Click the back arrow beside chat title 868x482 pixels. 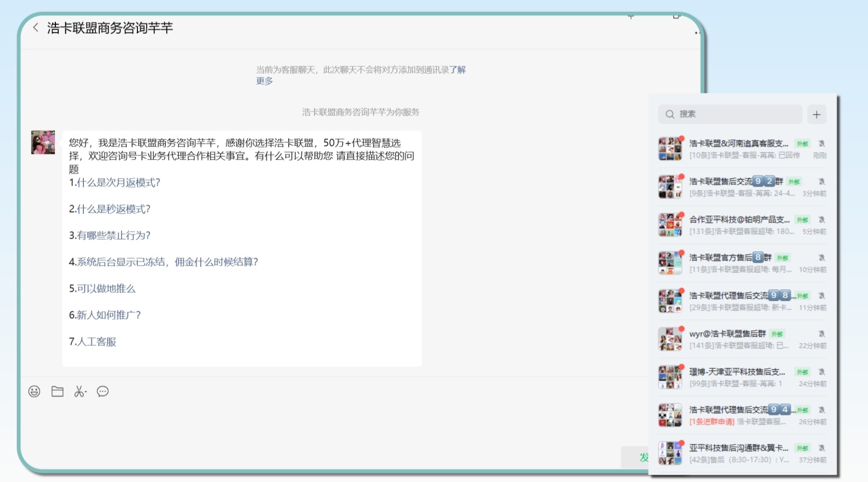(36, 27)
